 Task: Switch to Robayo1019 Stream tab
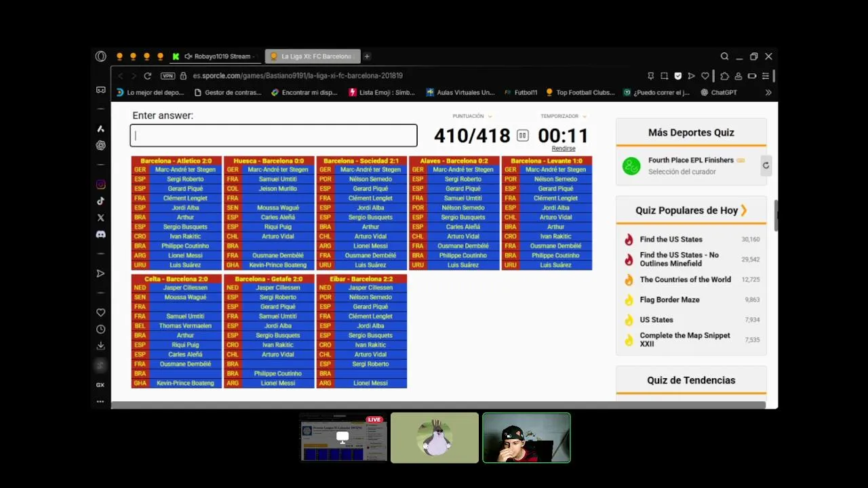pos(214,56)
